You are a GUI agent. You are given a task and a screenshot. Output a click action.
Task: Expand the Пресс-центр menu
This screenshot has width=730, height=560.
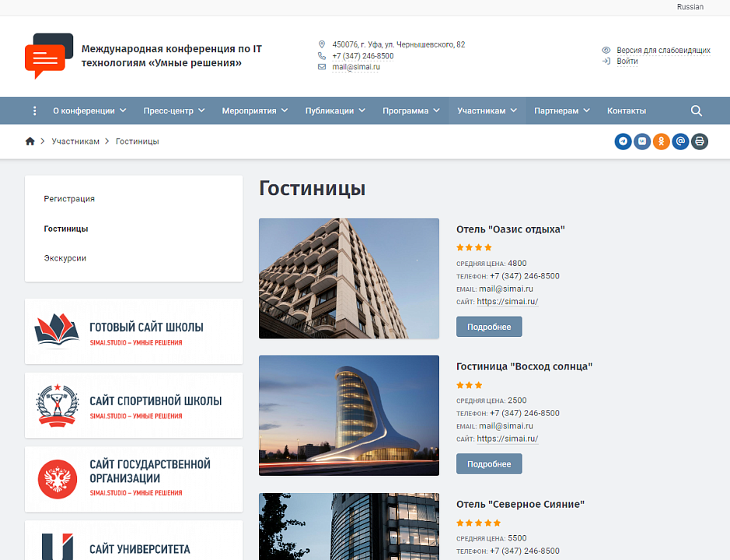tap(174, 111)
